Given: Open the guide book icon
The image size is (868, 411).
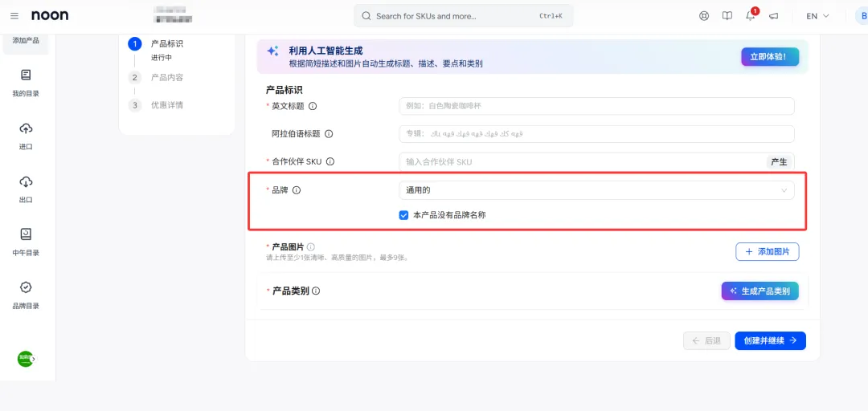Looking at the screenshot, I should tap(727, 16).
